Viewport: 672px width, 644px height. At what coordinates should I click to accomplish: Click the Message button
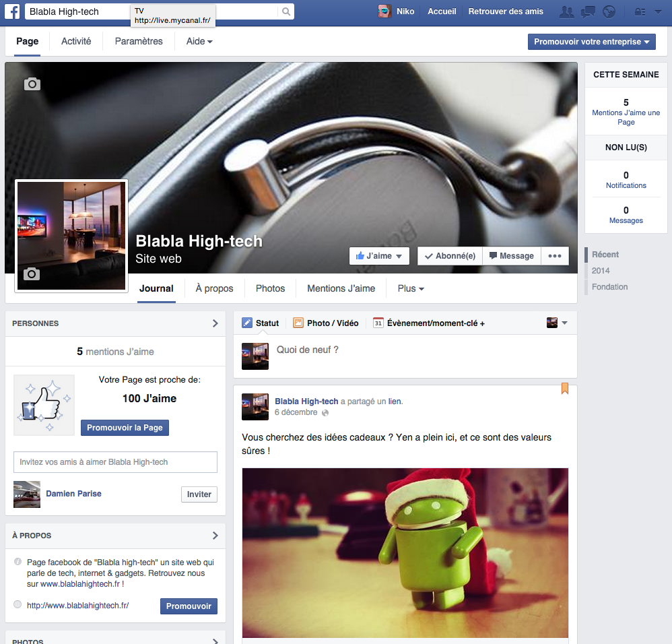coord(512,256)
